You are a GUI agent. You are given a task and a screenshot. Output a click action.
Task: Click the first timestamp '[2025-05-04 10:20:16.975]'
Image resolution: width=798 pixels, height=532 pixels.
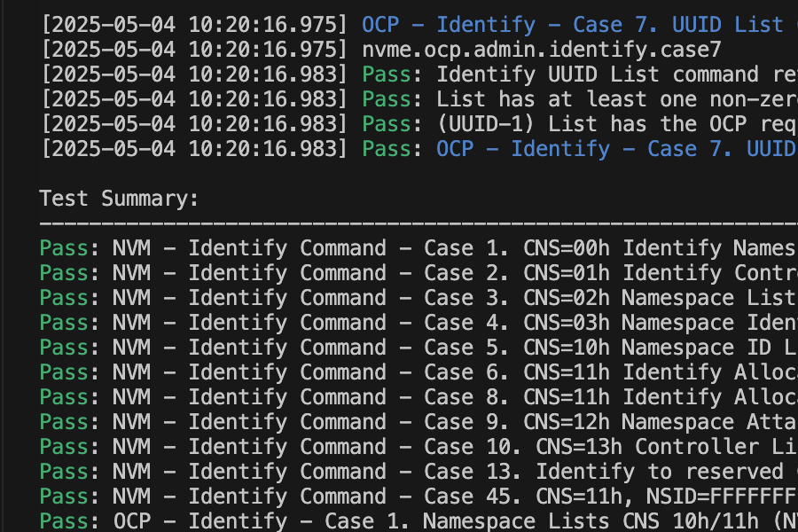(194, 25)
